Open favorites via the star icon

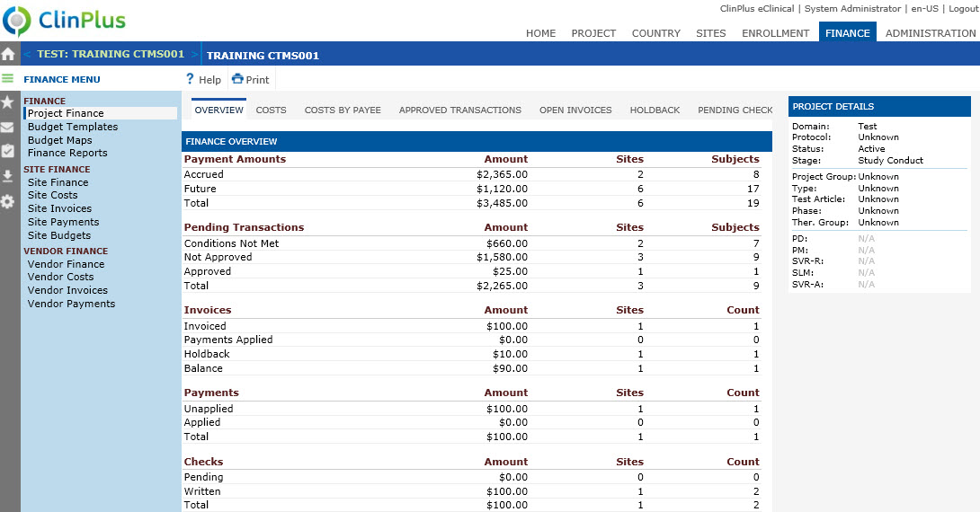8,102
